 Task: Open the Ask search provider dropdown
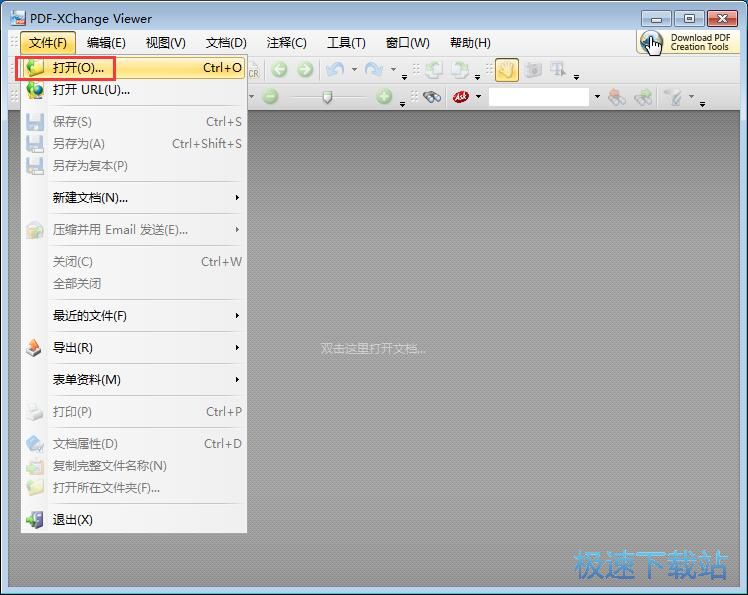478,97
